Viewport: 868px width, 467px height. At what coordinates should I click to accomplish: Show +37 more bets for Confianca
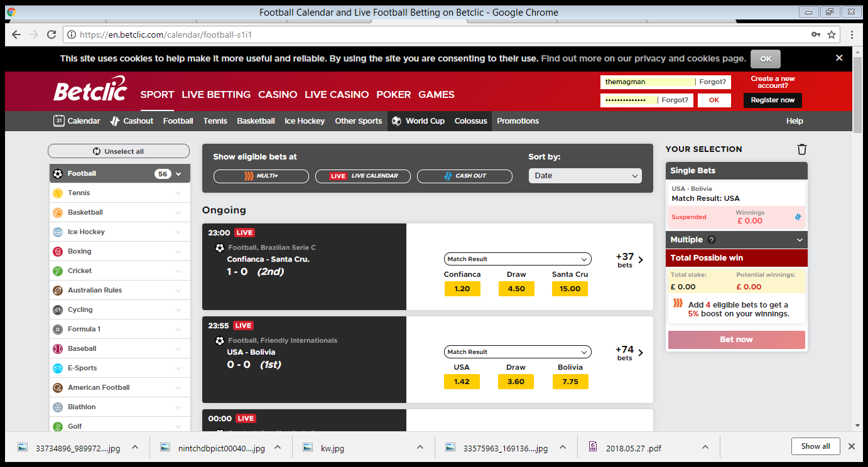pyautogui.click(x=629, y=260)
